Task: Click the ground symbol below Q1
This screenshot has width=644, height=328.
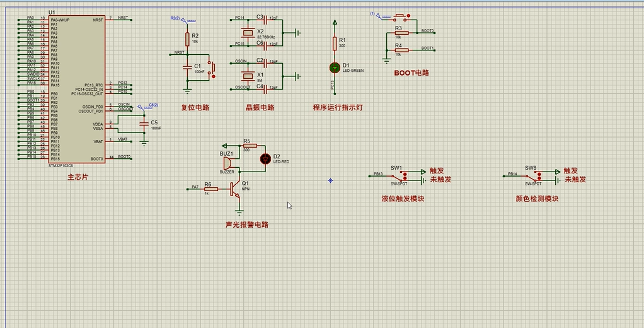Action: click(239, 213)
